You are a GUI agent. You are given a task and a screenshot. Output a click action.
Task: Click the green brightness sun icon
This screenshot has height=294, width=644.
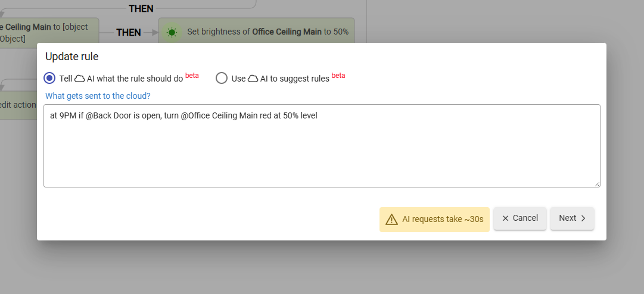[172, 32]
